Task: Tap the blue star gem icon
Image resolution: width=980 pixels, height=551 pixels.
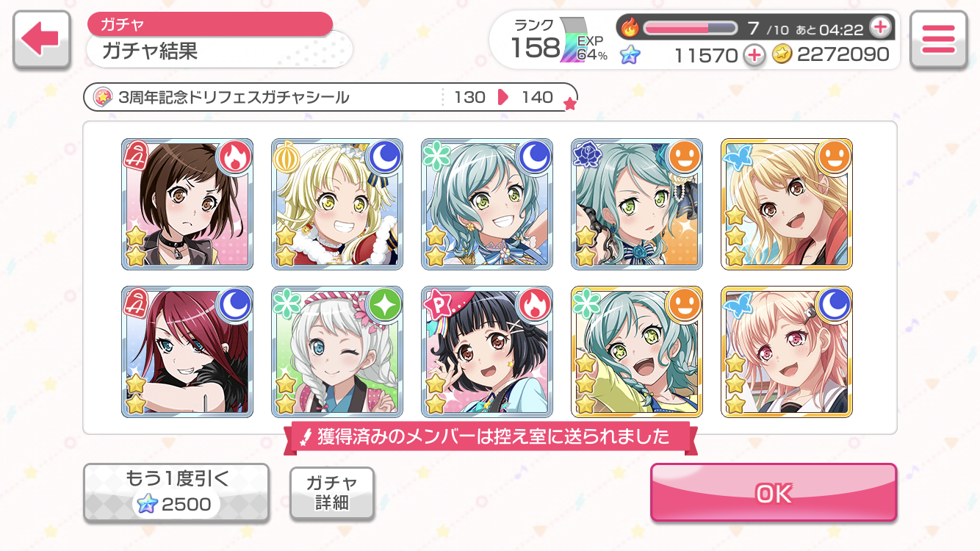Action: [630, 54]
